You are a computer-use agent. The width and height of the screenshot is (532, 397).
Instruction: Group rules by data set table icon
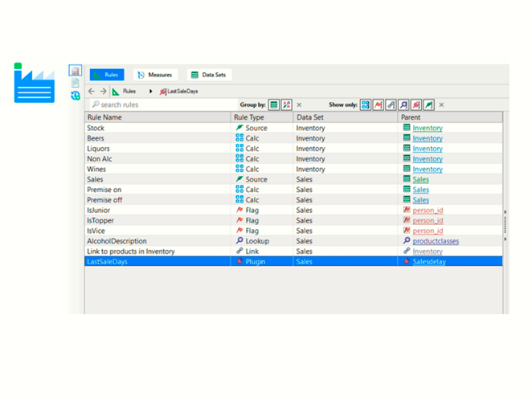pos(274,104)
